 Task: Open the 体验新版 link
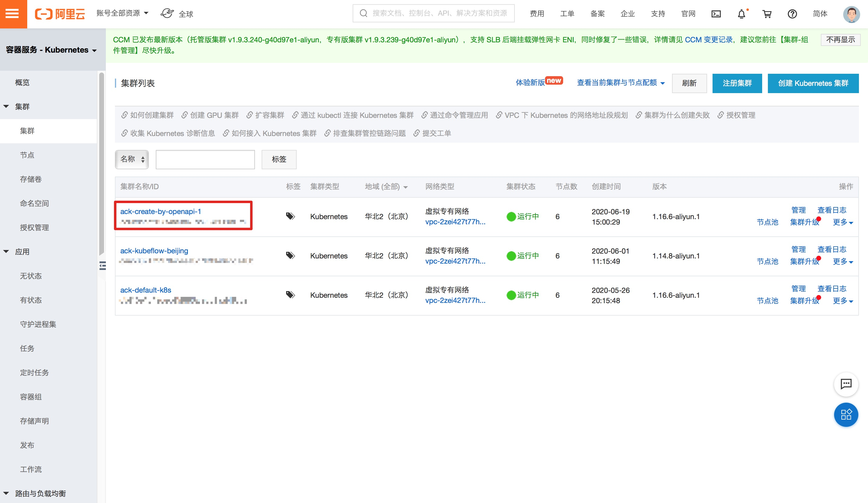click(x=530, y=83)
